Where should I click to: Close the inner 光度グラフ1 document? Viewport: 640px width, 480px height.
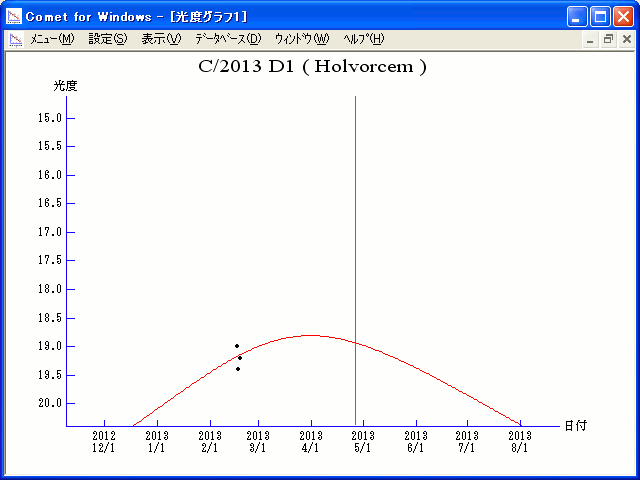627,40
